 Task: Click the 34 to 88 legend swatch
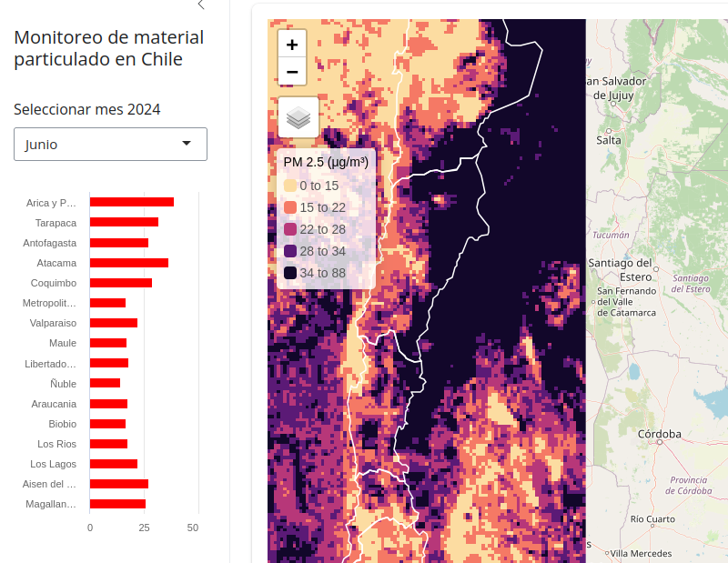pos(290,273)
